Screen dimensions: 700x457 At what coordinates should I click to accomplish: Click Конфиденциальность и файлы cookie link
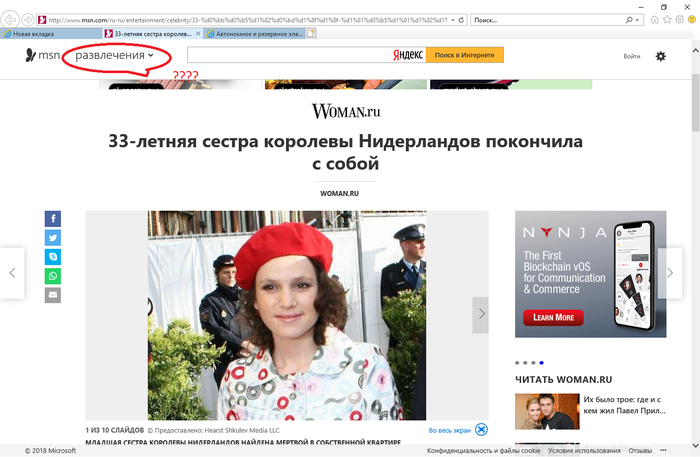483,451
